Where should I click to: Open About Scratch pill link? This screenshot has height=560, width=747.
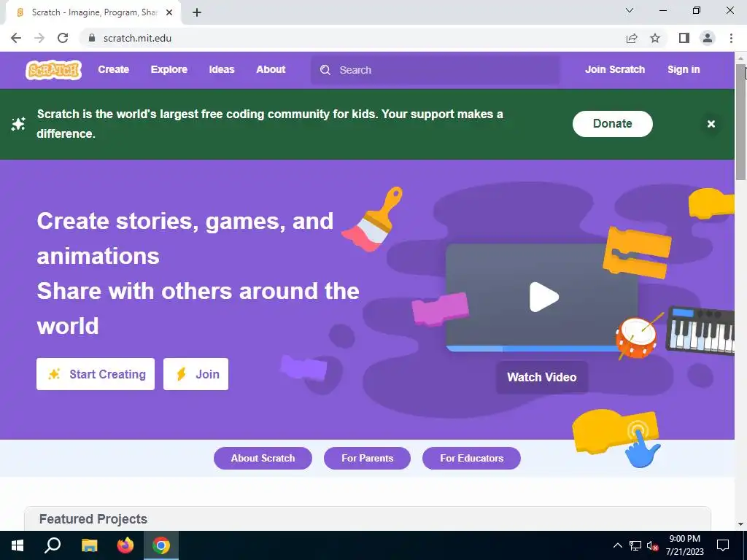point(263,458)
